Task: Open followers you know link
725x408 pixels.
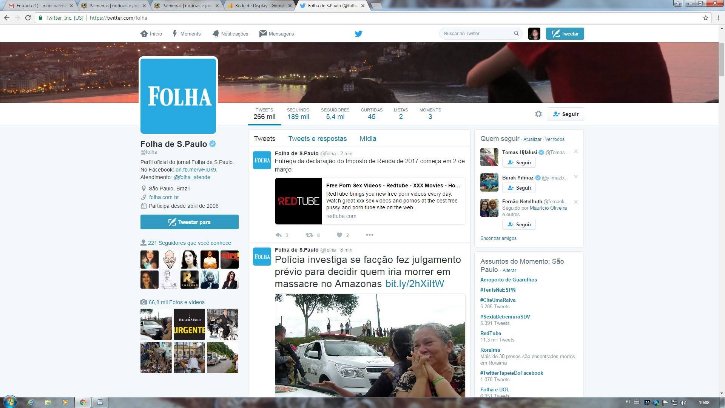Action: pos(189,243)
